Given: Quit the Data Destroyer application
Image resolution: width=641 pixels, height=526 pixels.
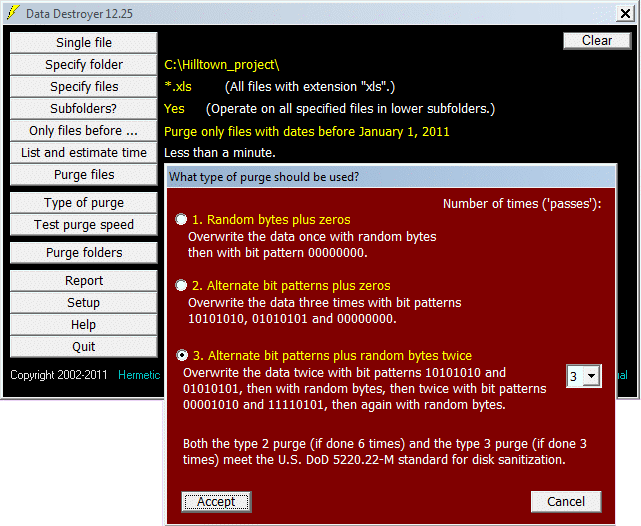Looking at the screenshot, I should point(83,347).
